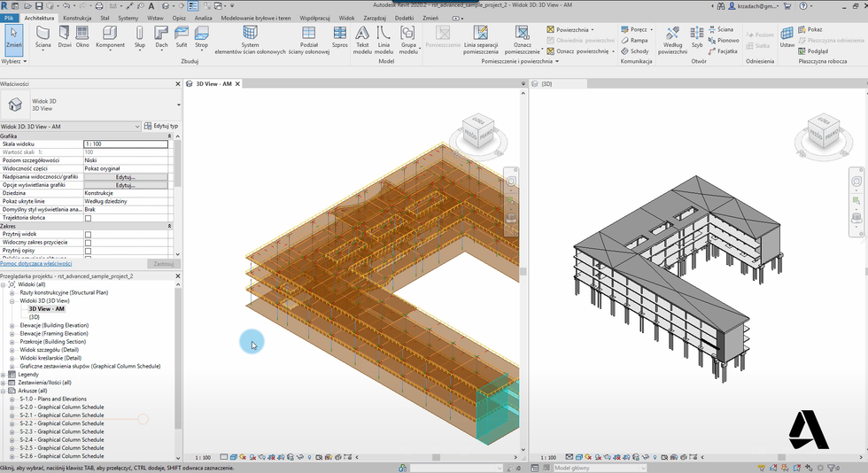The height and width of the screenshot is (473, 868).
Task: Expand the Wybierz panel dropdown
Action: (14, 61)
